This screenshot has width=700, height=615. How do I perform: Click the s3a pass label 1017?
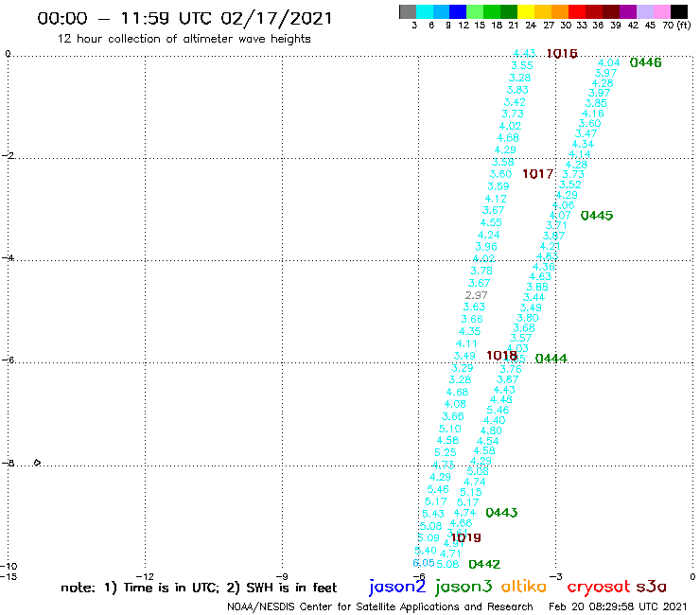click(538, 174)
